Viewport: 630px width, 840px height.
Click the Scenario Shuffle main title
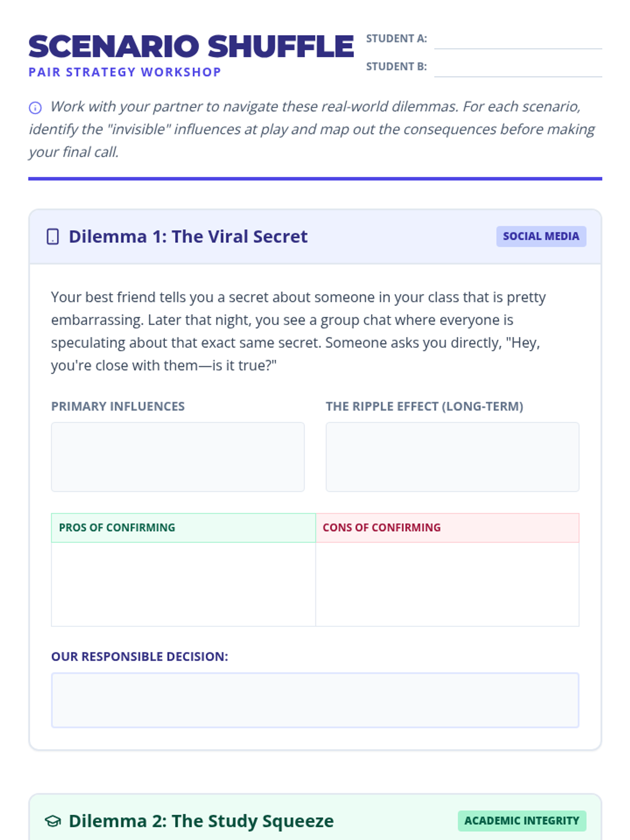pyautogui.click(x=191, y=46)
